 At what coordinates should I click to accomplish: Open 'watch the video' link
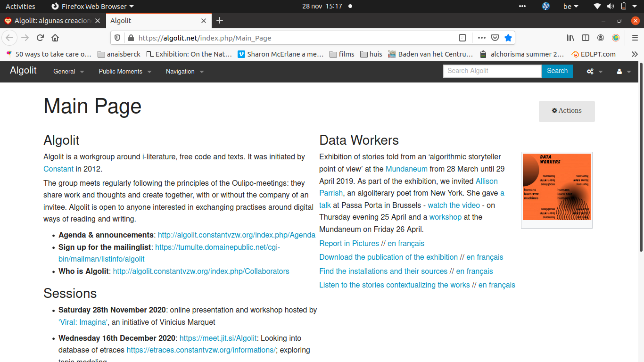454,205
